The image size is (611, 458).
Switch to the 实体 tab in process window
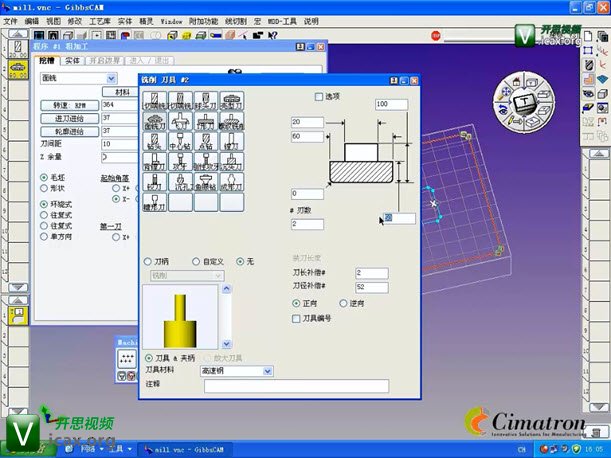72,61
